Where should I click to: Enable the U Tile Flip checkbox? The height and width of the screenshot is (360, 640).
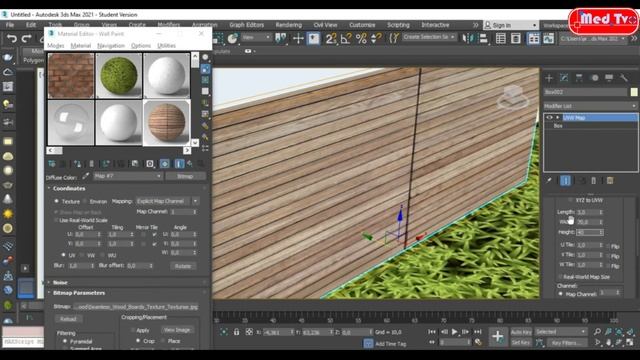(608, 246)
